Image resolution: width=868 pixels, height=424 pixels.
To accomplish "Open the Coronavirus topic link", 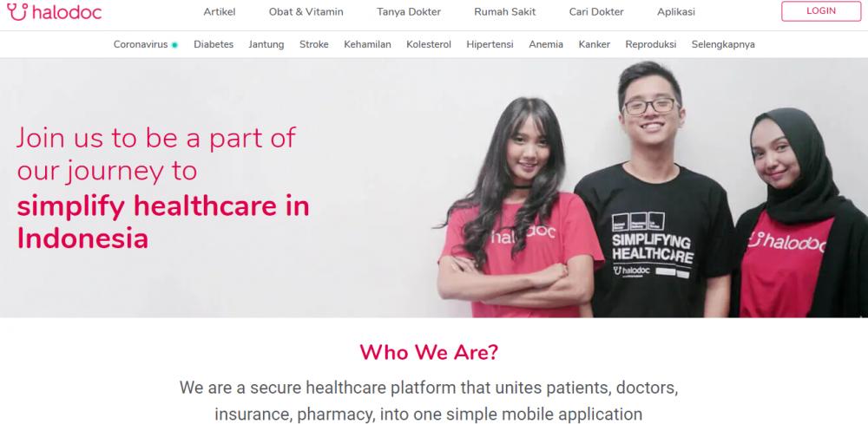I will tap(141, 44).
